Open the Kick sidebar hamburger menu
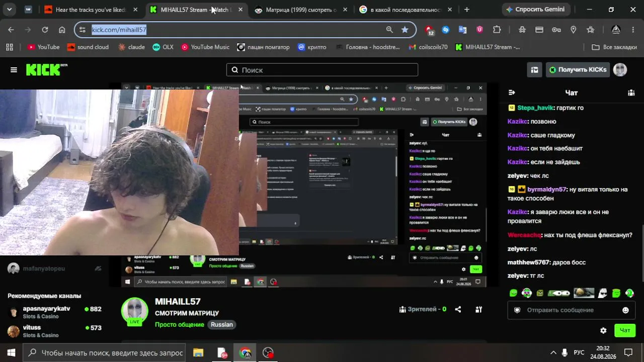The height and width of the screenshot is (362, 644). [14, 70]
